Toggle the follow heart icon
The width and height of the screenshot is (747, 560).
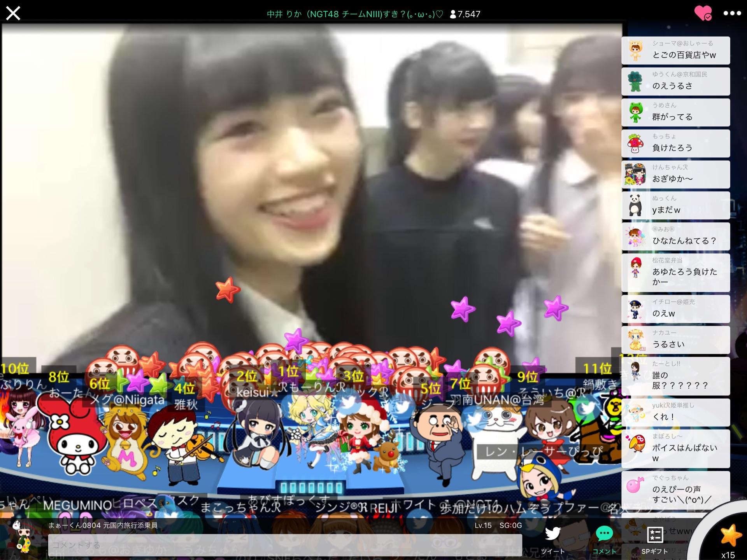coord(703,13)
